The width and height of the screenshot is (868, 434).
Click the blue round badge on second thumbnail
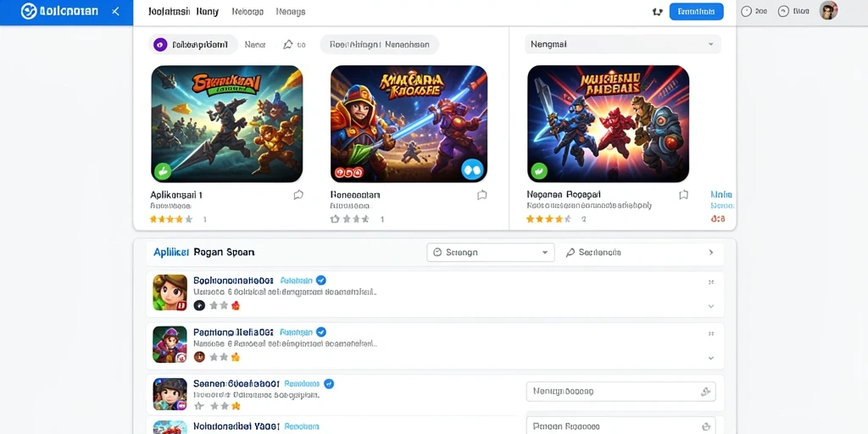click(x=472, y=170)
